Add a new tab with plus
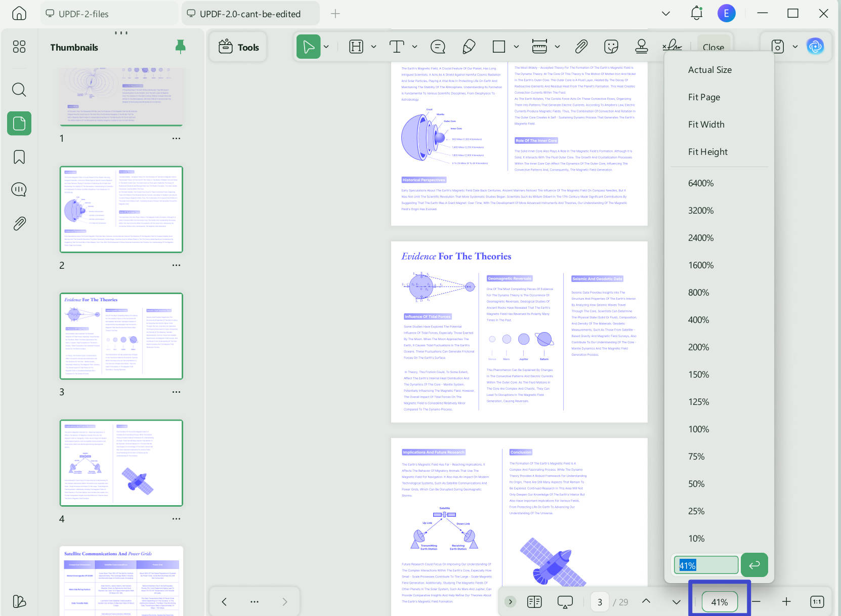This screenshot has height=616, width=841. tap(335, 14)
